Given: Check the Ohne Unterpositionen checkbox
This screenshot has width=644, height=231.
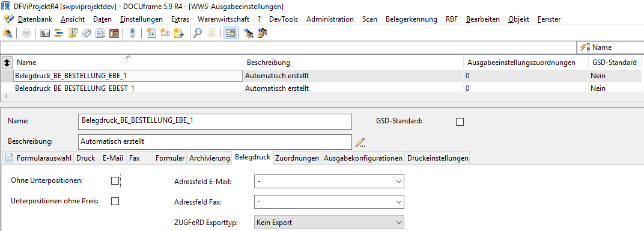Looking at the screenshot, I should tap(115, 180).
